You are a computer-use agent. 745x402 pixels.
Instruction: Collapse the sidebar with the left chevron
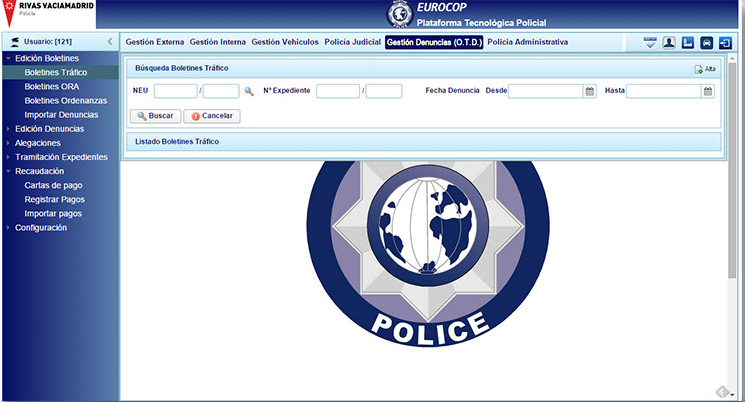[x=110, y=41]
